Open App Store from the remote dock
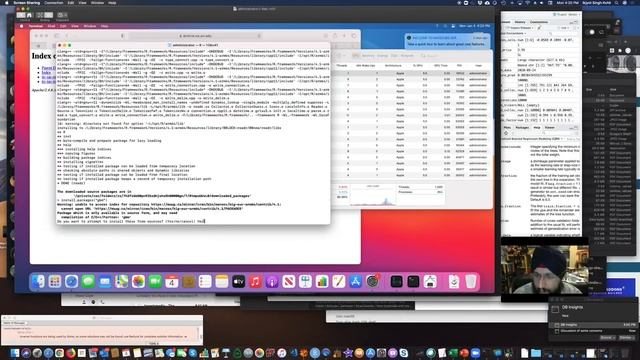The image size is (640, 360). point(356,282)
